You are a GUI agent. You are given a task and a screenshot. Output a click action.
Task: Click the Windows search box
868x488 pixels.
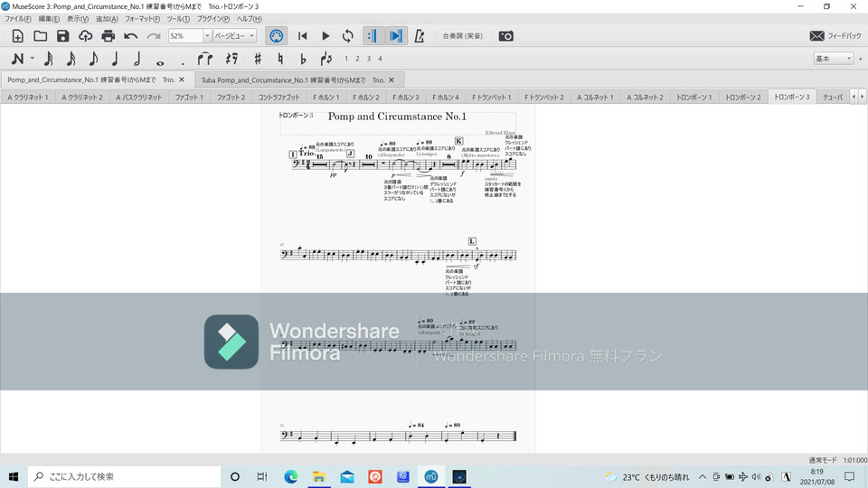(124, 476)
